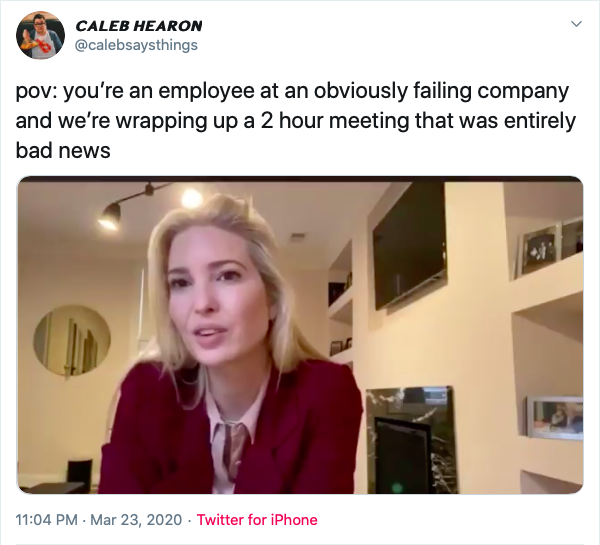600x545 pixels.
Task: Open the embedded video call image
Action: click(x=300, y=335)
